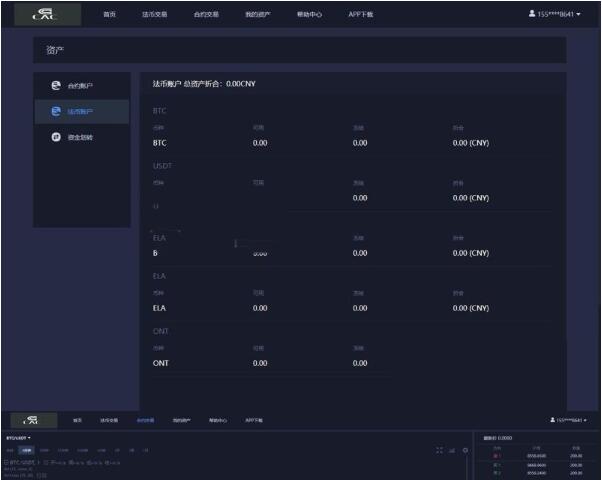Click the fullscreen icon in the chart toolbar
Image resolution: width=602 pixels, height=480 pixels.
pyautogui.click(x=440, y=450)
